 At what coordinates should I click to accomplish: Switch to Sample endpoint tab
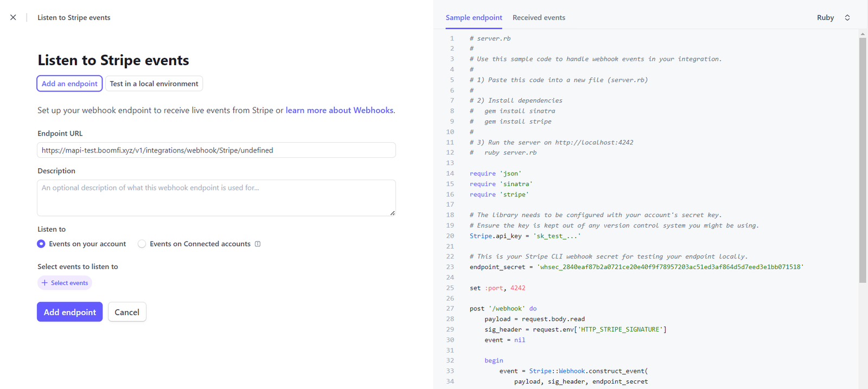click(x=474, y=18)
